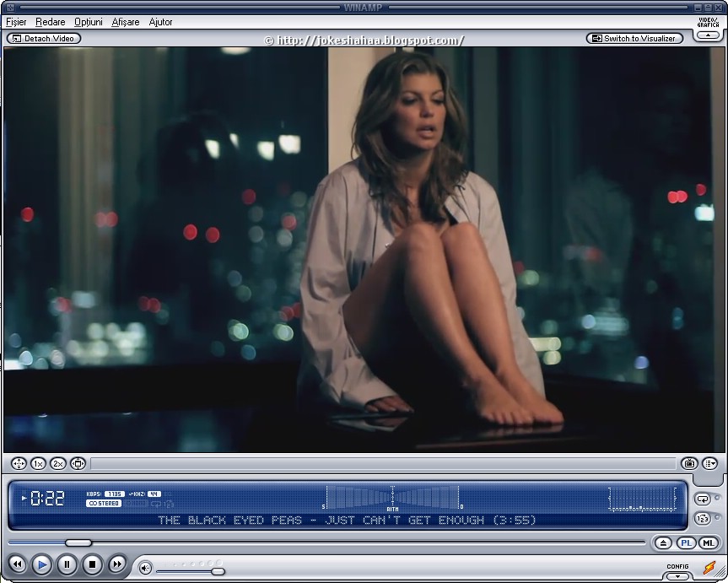Screen dimensions: 728x583
Task: Toggle repeat mode on
Action: (703, 499)
